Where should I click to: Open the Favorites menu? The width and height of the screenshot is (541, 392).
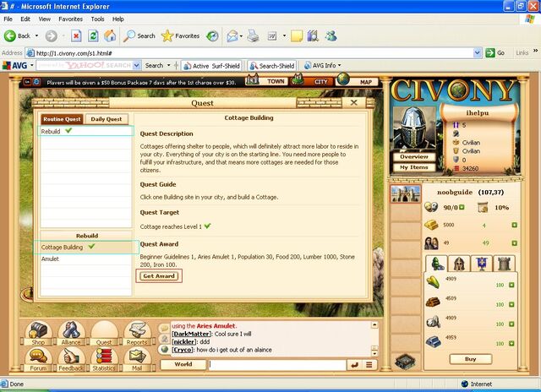[70, 19]
